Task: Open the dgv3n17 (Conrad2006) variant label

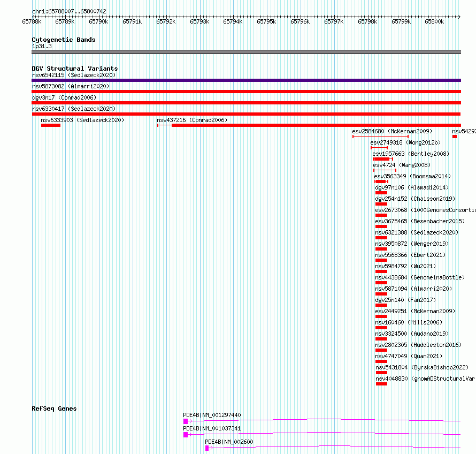Action: [64, 97]
